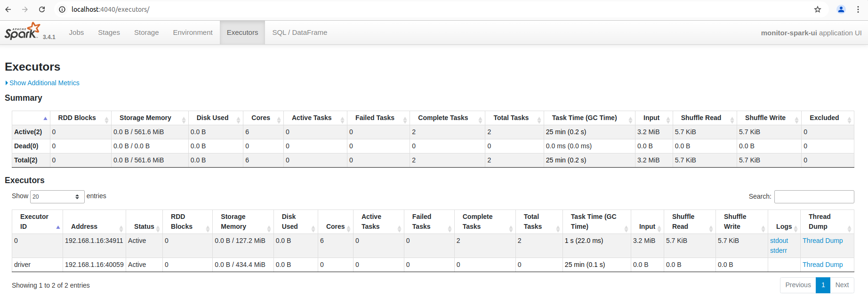
Task: Click the browser back arrow
Action: point(8,9)
